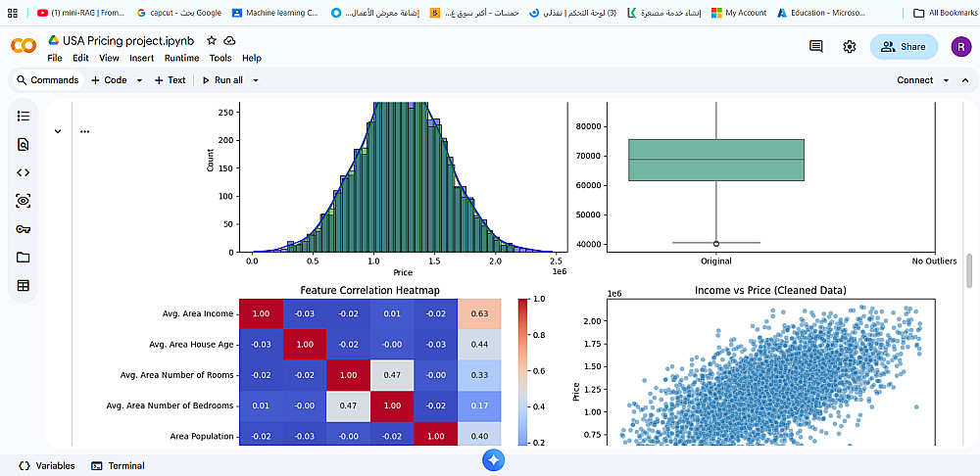Open the comments icon near Share
This screenshot has height=476, width=980.
point(815,46)
